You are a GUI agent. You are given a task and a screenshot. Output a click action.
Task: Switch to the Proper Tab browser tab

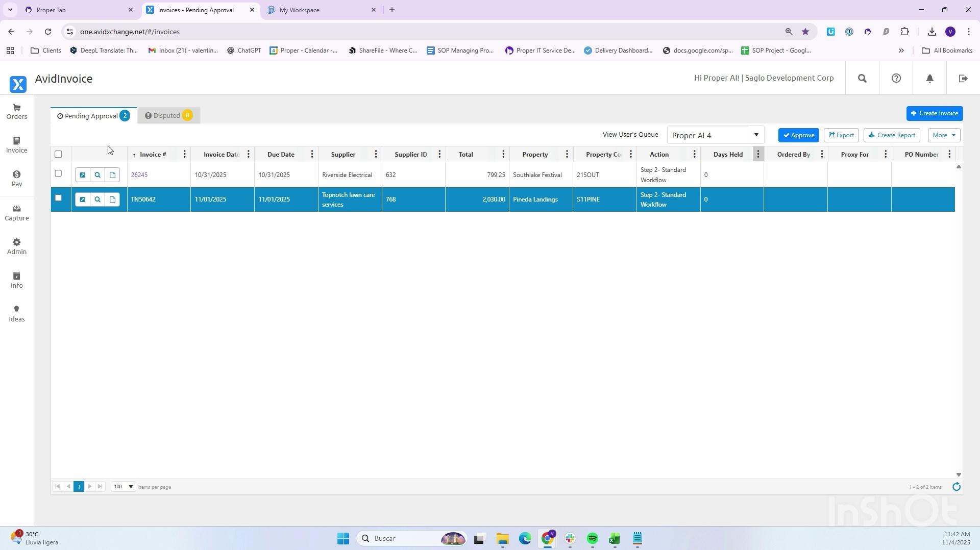pos(79,10)
